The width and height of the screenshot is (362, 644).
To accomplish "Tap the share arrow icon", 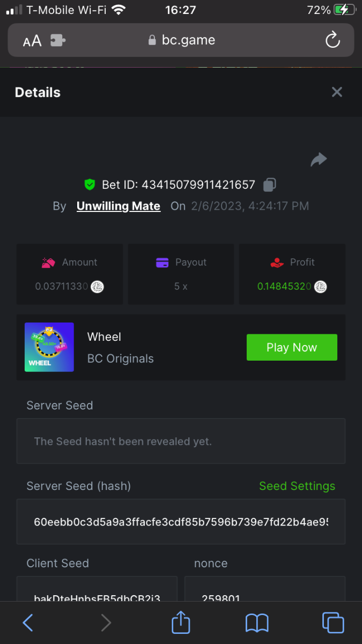I will click(319, 159).
